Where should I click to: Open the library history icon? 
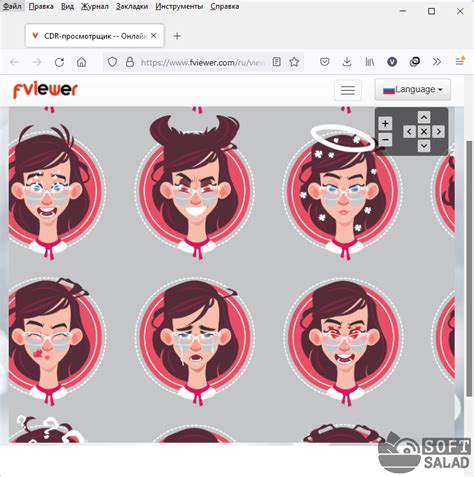click(x=370, y=62)
